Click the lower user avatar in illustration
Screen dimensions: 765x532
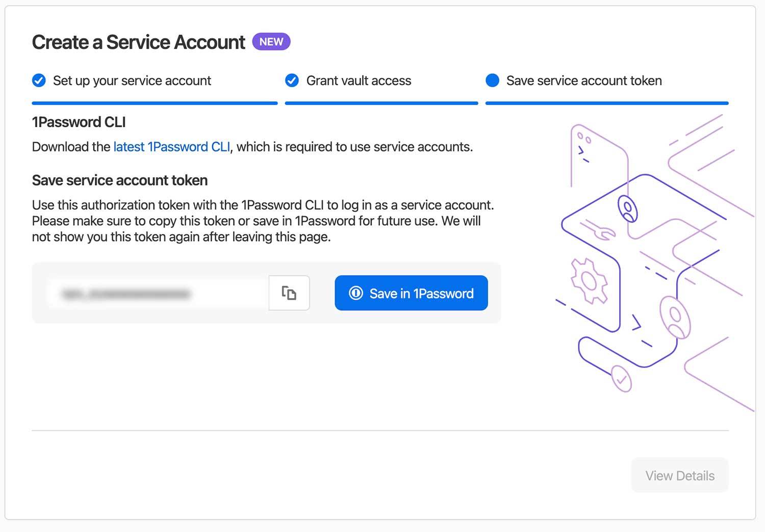(675, 317)
